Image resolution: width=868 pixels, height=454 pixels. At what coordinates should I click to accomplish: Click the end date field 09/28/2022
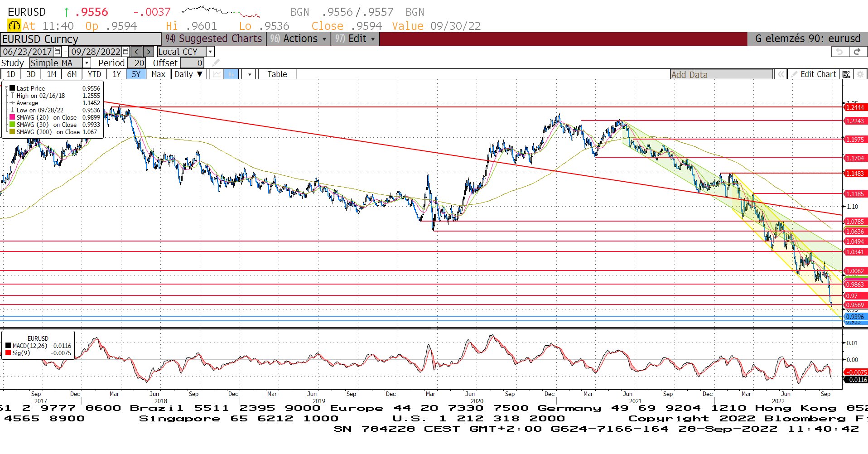(x=96, y=52)
